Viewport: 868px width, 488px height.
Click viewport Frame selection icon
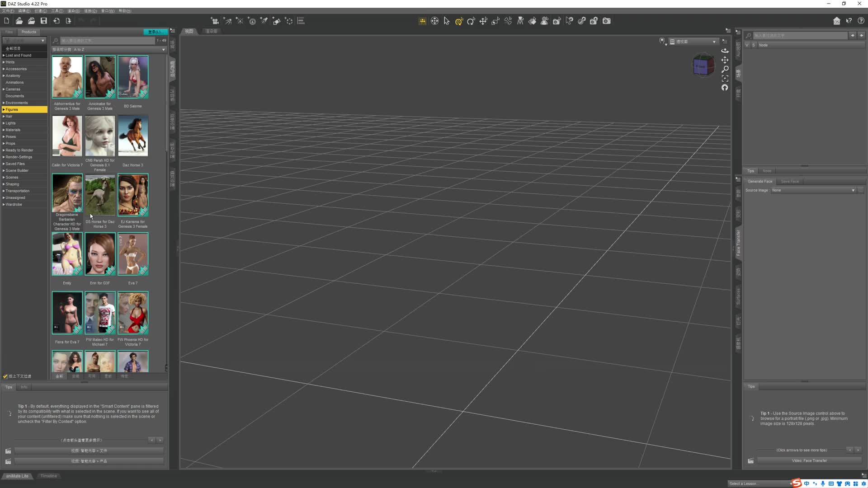click(725, 79)
